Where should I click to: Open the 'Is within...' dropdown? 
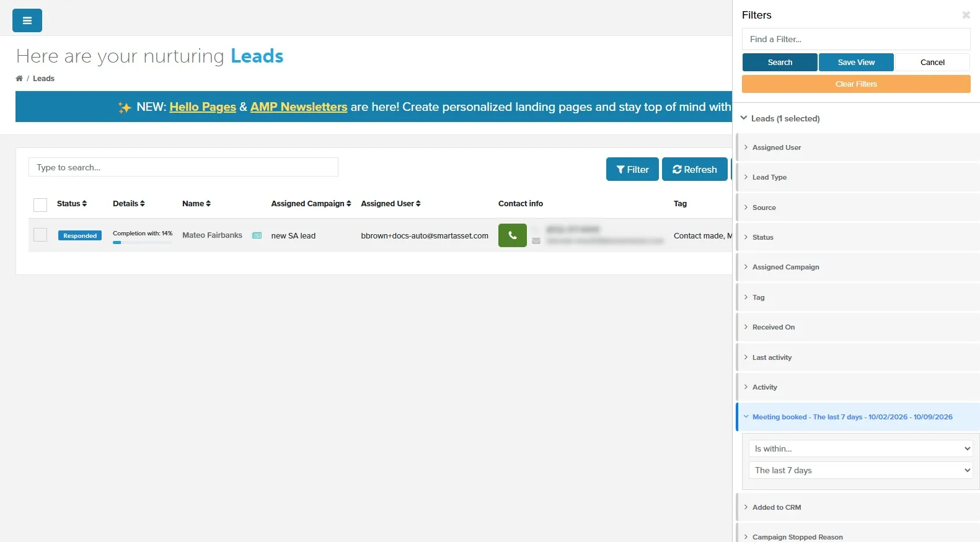pos(860,448)
